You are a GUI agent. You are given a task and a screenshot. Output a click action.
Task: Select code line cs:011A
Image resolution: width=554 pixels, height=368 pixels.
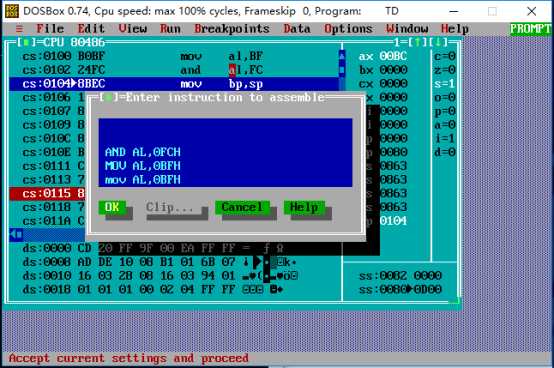pos(48,221)
